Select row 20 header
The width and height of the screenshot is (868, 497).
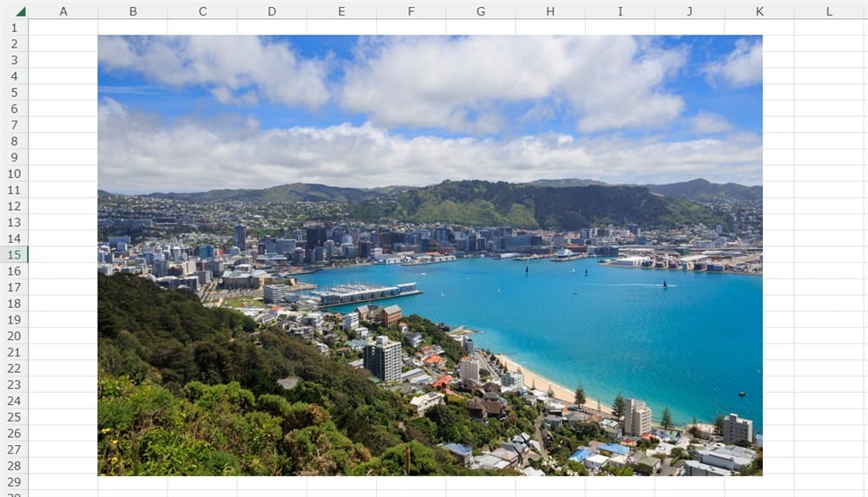[14, 336]
